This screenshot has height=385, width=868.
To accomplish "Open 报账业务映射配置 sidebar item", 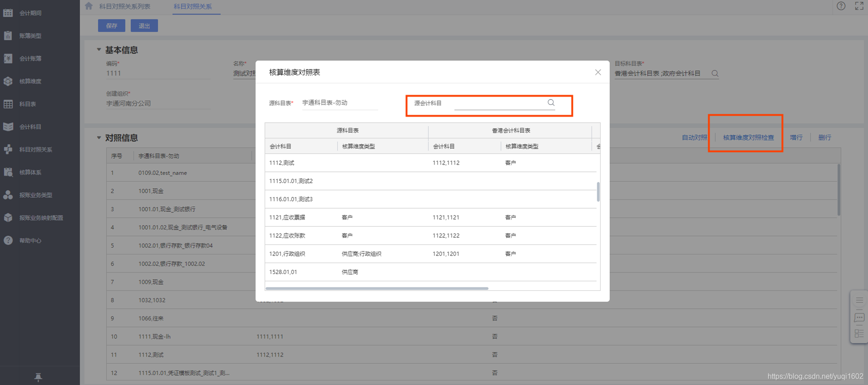I will pos(41,218).
